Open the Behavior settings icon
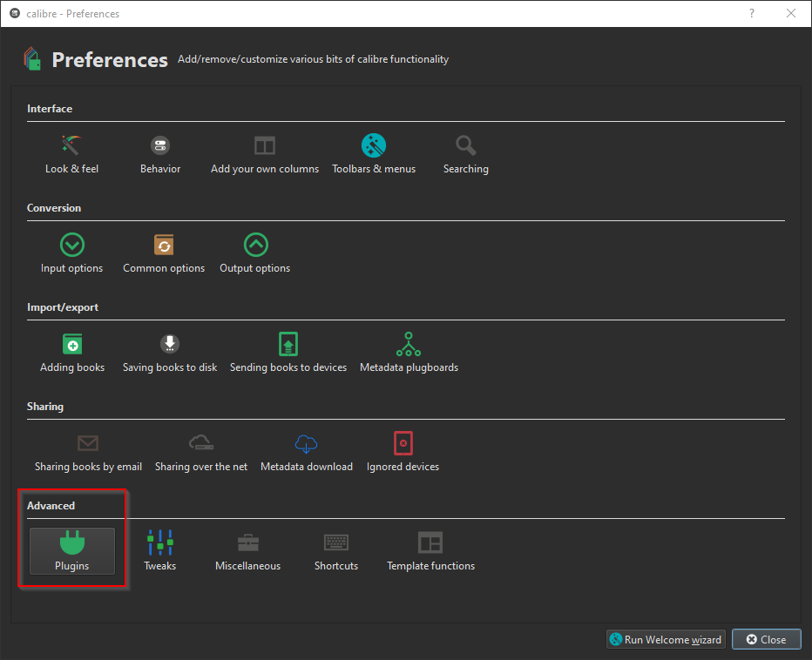The height and width of the screenshot is (660, 812). tap(160, 154)
